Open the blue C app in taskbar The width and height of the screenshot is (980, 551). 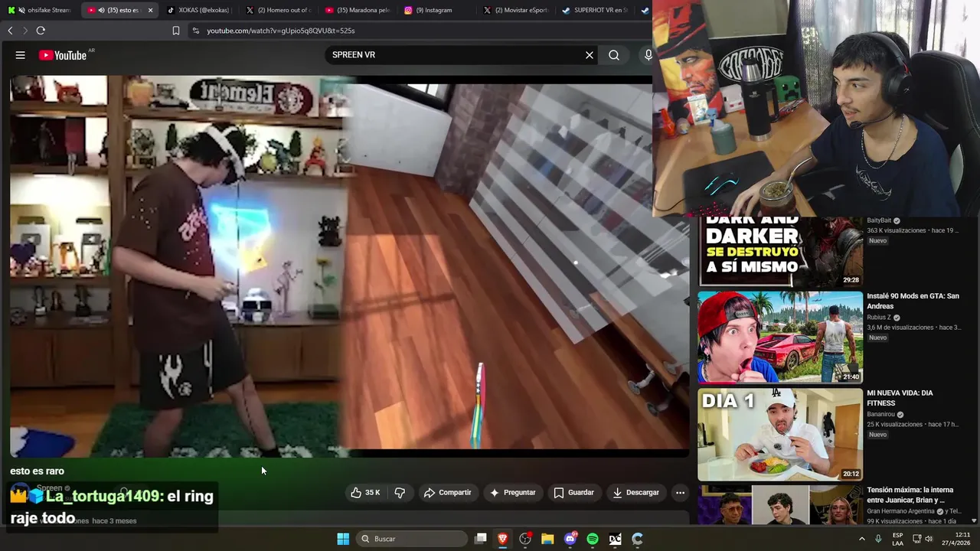pos(637,539)
